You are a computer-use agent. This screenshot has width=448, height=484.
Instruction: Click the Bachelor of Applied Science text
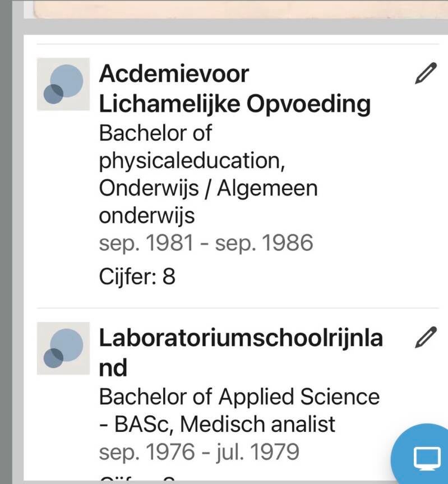(239, 397)
